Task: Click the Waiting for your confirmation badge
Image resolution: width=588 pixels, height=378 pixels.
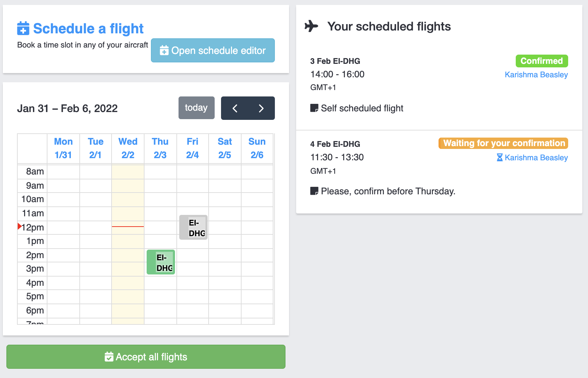Action: point(503,143)
